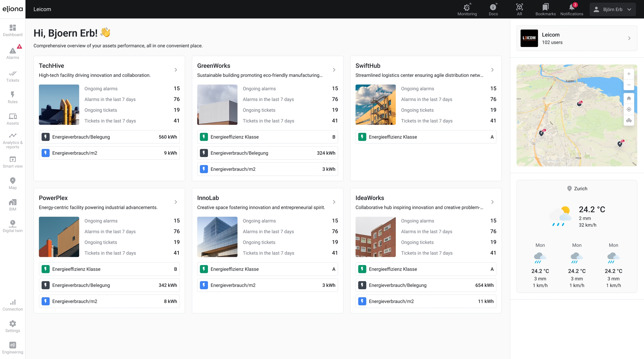Screen dimensions: 644x359
Task: Click PowerPlex Energieverbrauch/Belegung row
Action: pyautogui.click(x=109, y=285)
